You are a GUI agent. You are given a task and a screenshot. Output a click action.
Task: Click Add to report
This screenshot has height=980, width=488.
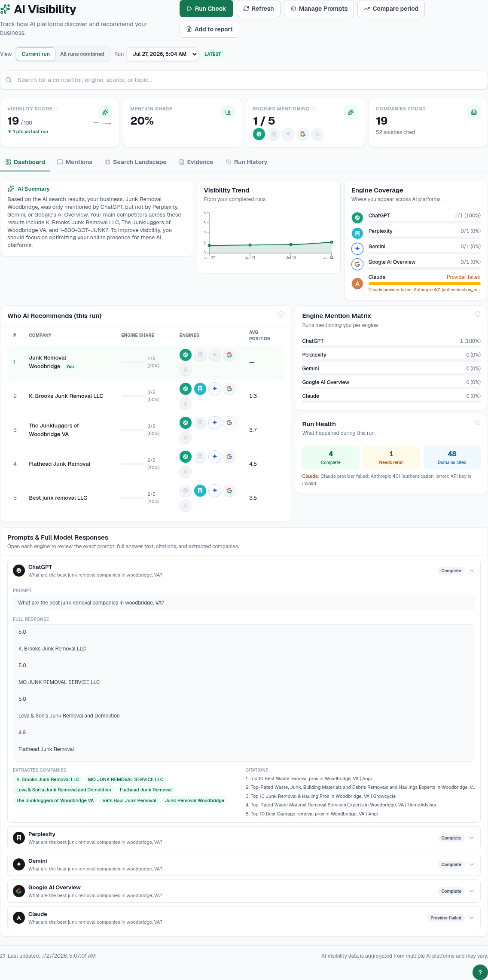pyautogui.click(x=209, y=29)
